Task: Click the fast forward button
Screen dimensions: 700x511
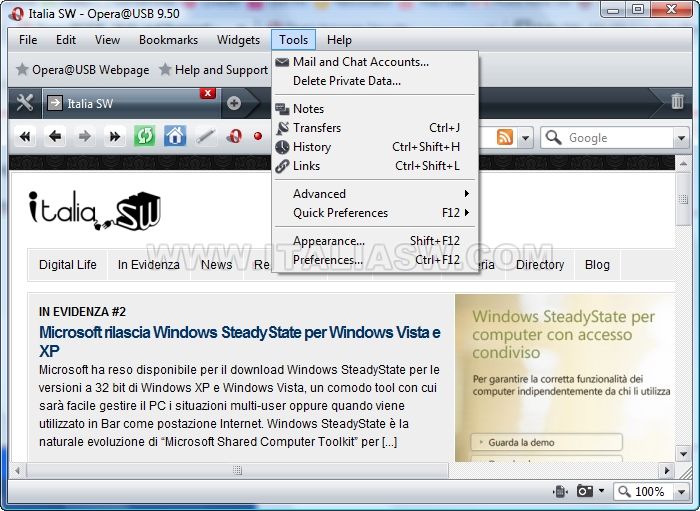Action: [115, 136]
